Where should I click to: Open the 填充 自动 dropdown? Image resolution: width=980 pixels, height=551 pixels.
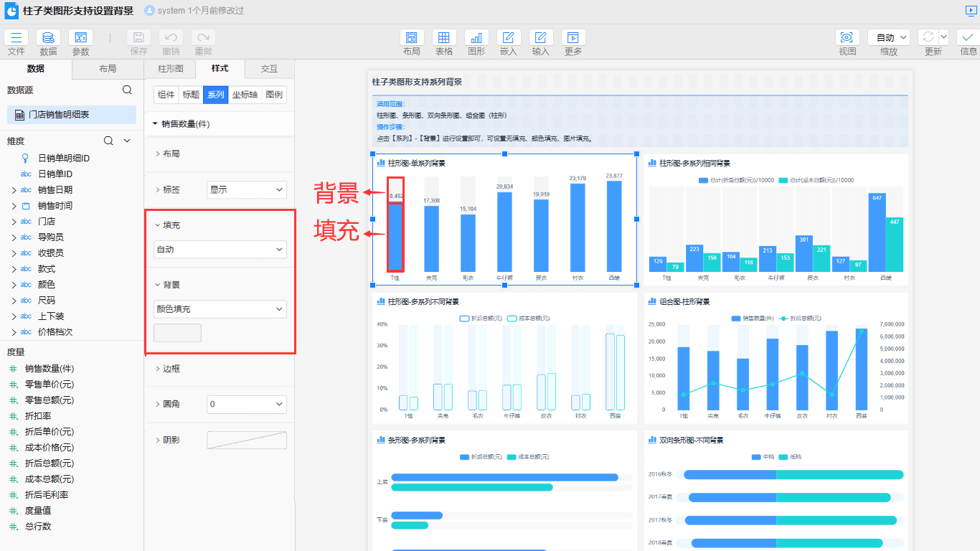220,250
